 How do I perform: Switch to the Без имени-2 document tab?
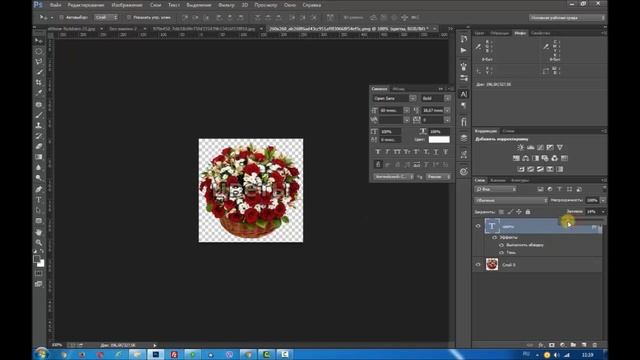click(123, 29)
